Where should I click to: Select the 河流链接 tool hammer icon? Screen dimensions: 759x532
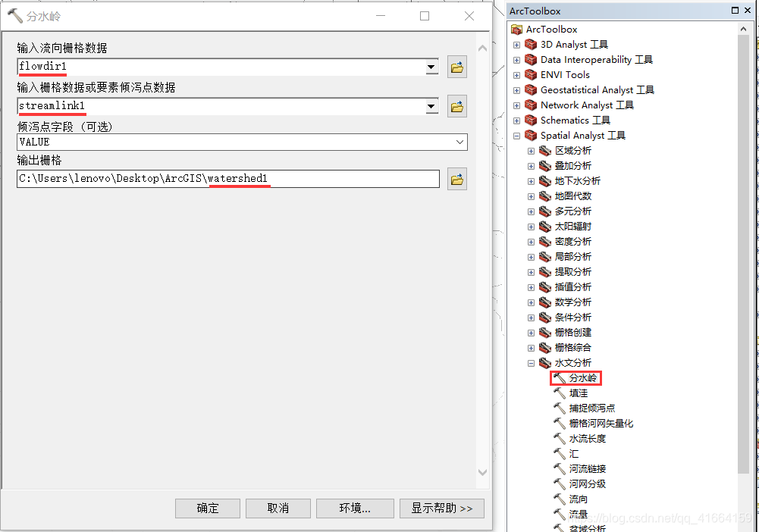(x=560, y=468)
